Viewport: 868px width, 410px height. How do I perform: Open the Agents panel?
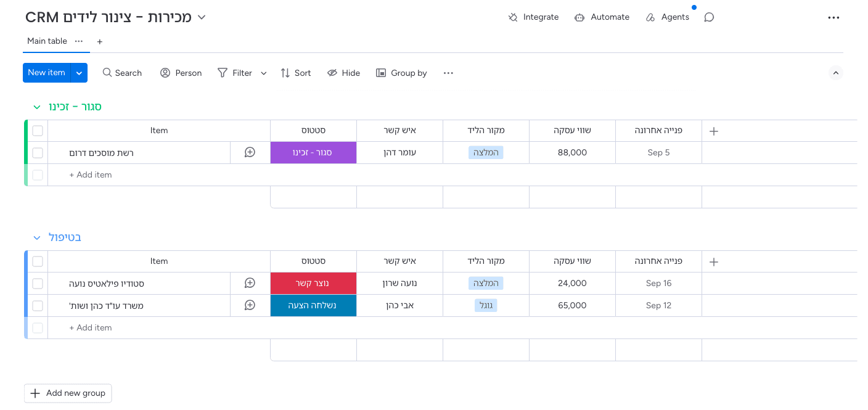point(667,17)
